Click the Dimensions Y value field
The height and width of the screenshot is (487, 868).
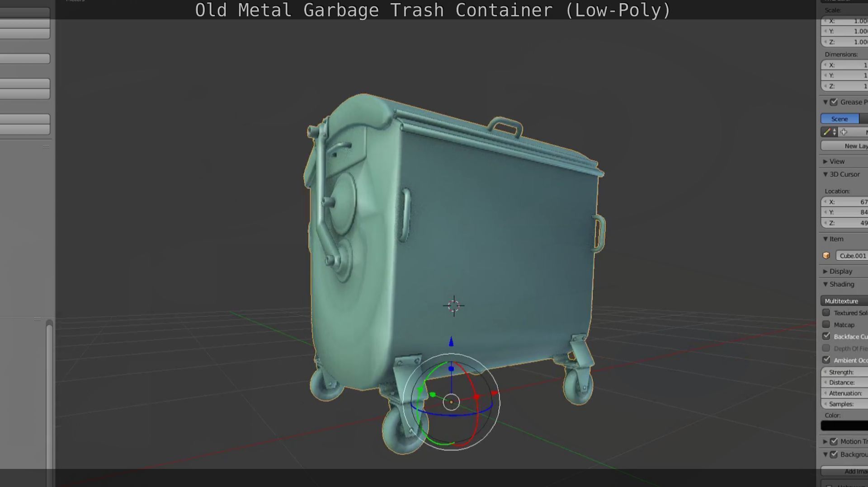coord(844,75)
